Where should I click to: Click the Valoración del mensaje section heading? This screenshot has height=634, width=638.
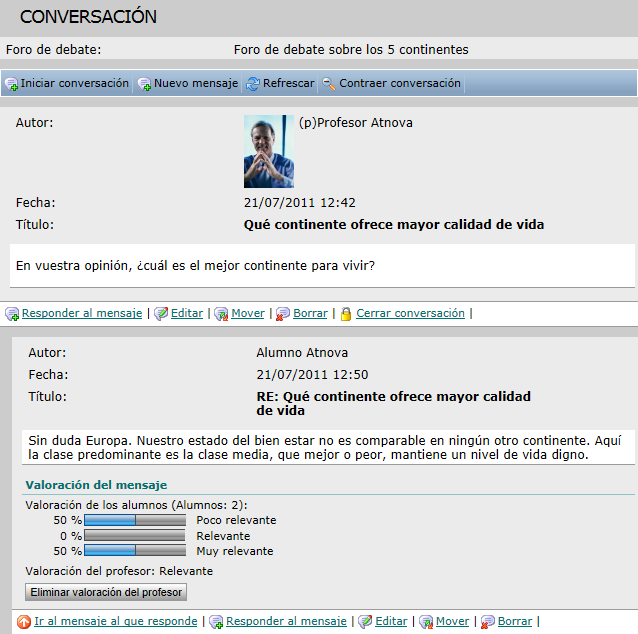click(x=96, y=485)
